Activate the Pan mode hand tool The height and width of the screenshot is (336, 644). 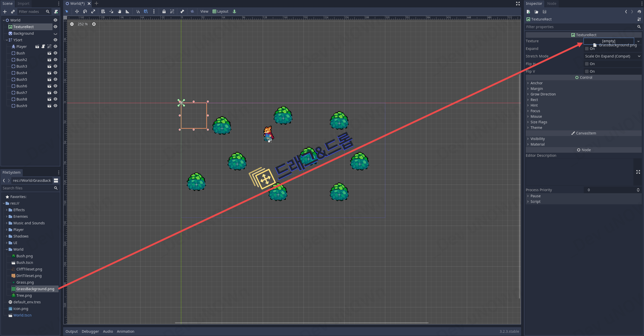[x=119, y=11]
